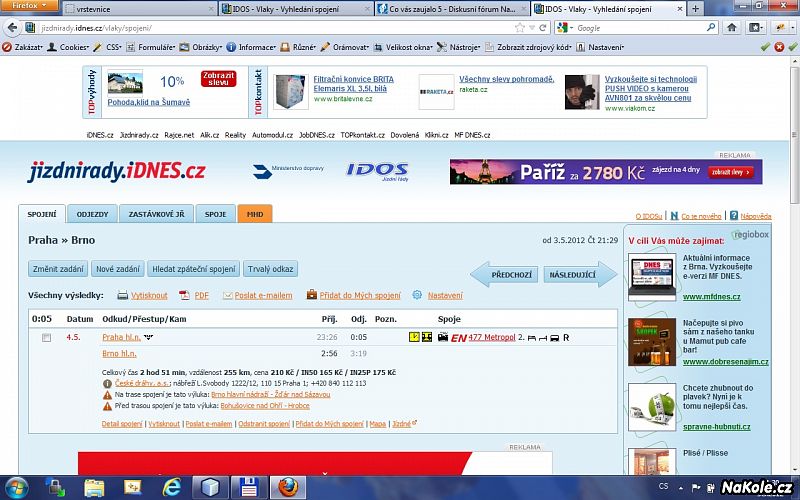Click the Nové zadání button
The height and width of the screenshot is (500, 800).
coord(118,269)
